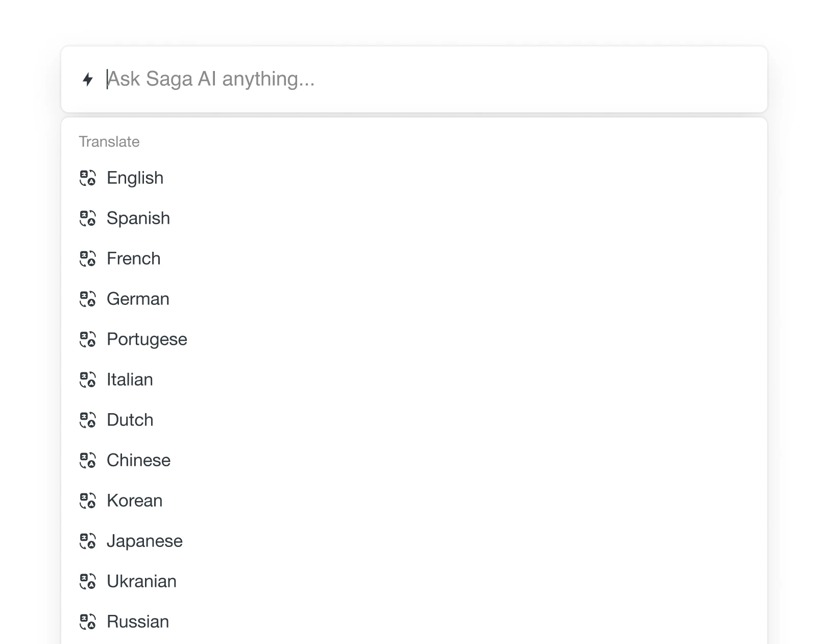Select Portugese from the translate list
Image resolution: width=827 pixels, height=644 pixels.
click(x=147, y=340)
